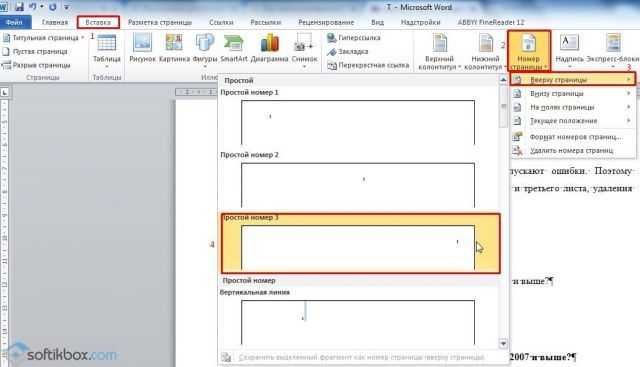This screenshot has height=367, width=640.
Task: Click the Таблица table icon
Action: pos(106,43)
